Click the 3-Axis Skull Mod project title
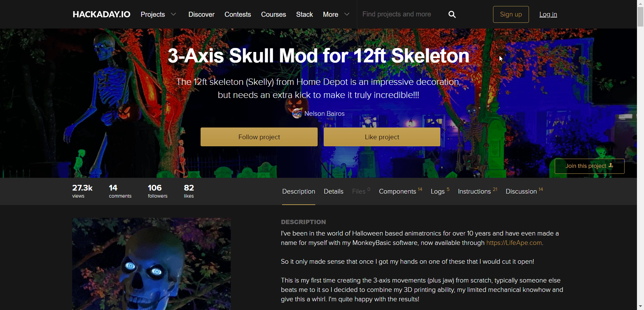 click(318, 56)
